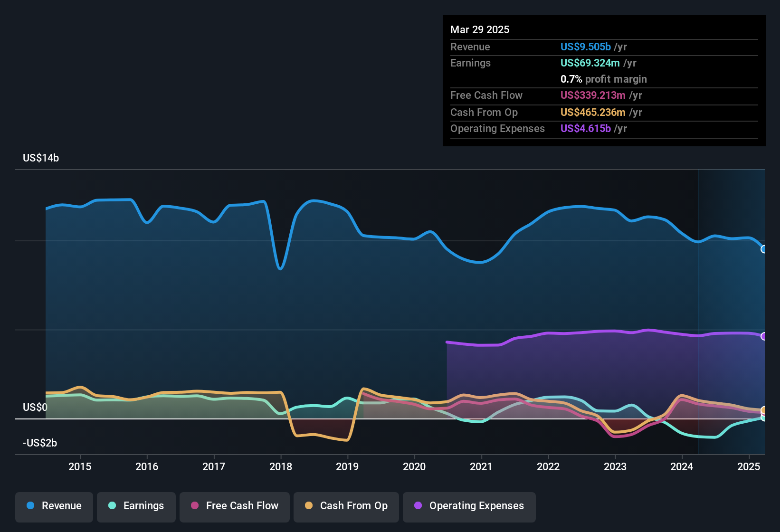The height and width of the screenshot is (532, 780).
Task: Click the US$339.213m free cash flow value
Action: point(593,95)
